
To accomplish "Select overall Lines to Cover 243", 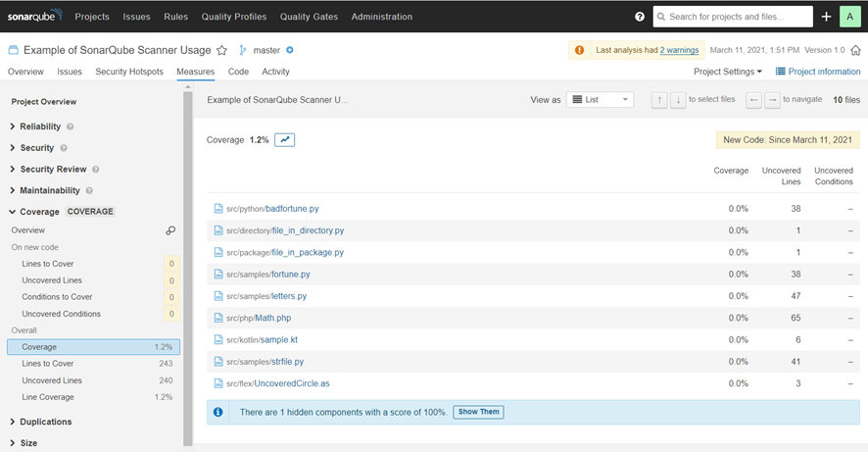I will (93, 364).
